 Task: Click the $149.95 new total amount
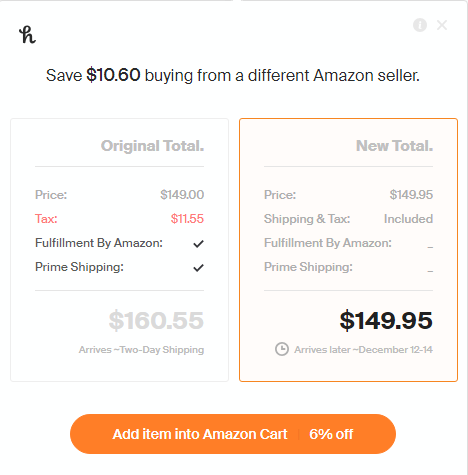386,320
